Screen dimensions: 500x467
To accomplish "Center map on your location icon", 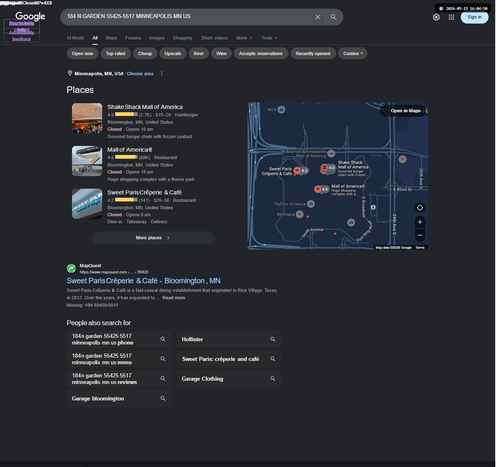I will click(x=420, y=208).
